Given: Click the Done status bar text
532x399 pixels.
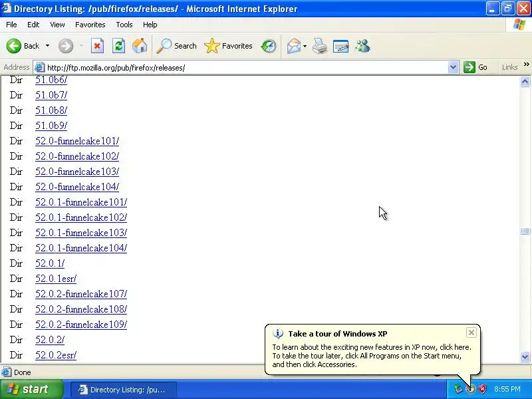Looking at the screenshot, I should pos(23,372).
